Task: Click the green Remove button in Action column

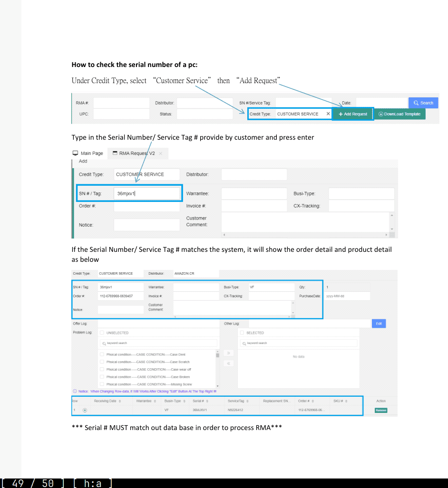Action: tap(381, 410)
